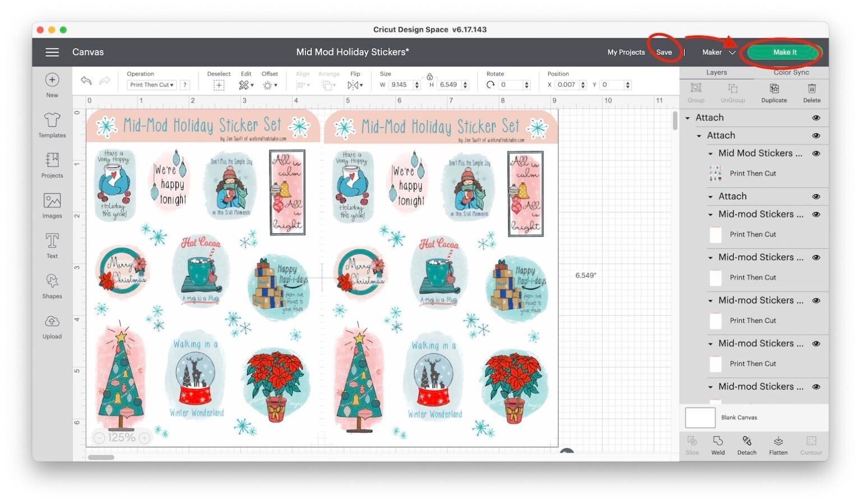Click the Make It button
The width and height of the screenshot is (861, 504).
click(784, 52)
